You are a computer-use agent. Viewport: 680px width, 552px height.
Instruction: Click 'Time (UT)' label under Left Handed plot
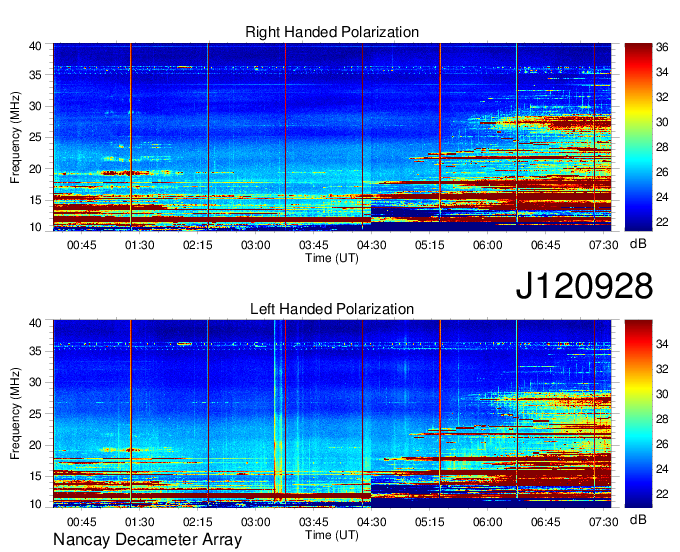(332, 535)
